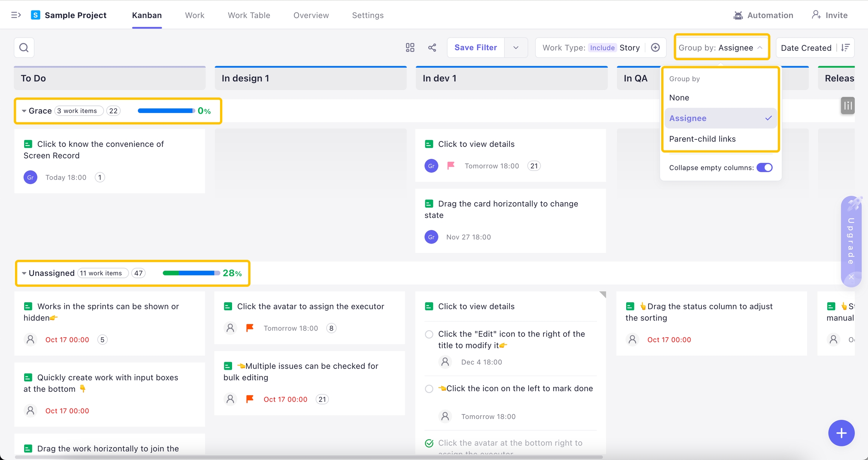This screenshot has height=460, width=868.
Task: Collapse the Unassigned group
Action: [x=24, y=273]
